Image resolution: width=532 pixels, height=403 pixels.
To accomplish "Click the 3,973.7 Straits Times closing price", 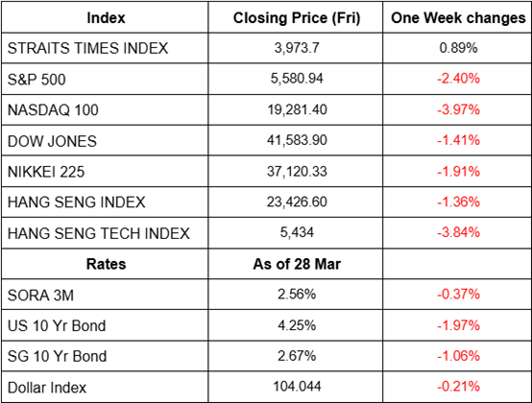I will (x=297, y=48).
